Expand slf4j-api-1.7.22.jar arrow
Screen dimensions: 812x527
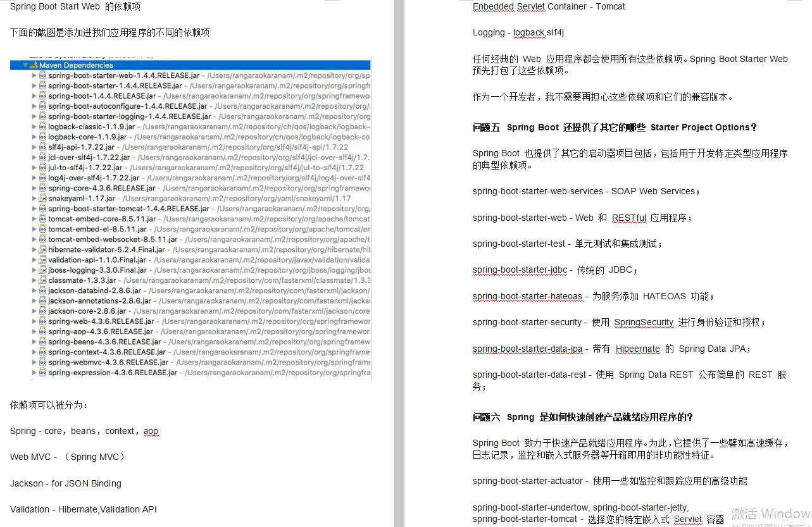point(34,147)
